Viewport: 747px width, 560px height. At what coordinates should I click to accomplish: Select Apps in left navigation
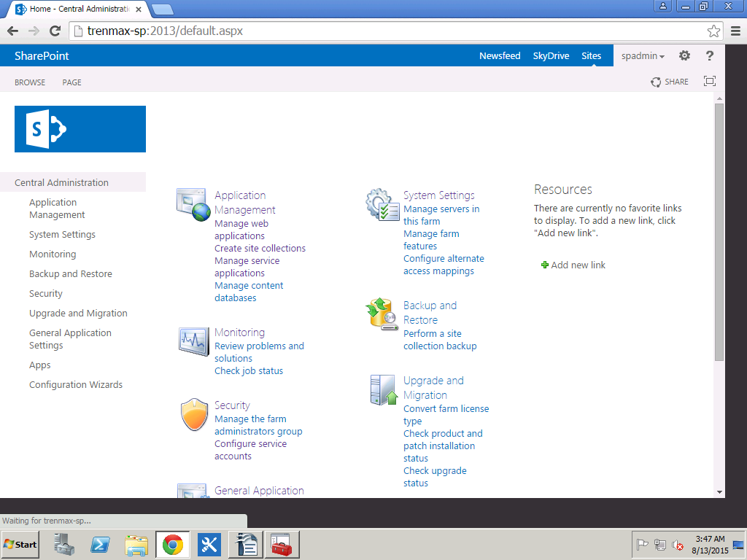(39, 365)
